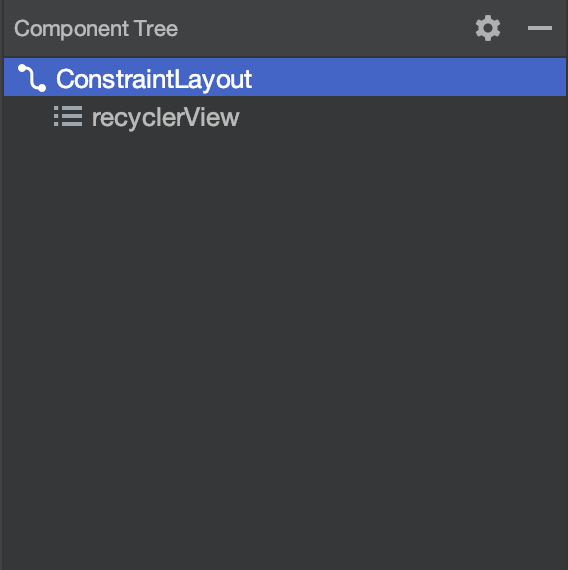Click the ConstraintLayout curved connector icon

32,78
